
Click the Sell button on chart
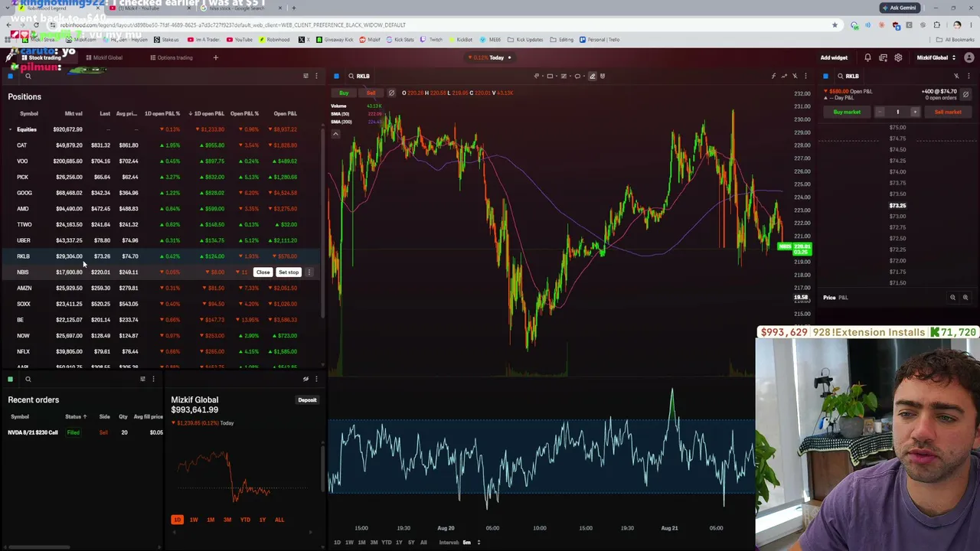point(371,93)
